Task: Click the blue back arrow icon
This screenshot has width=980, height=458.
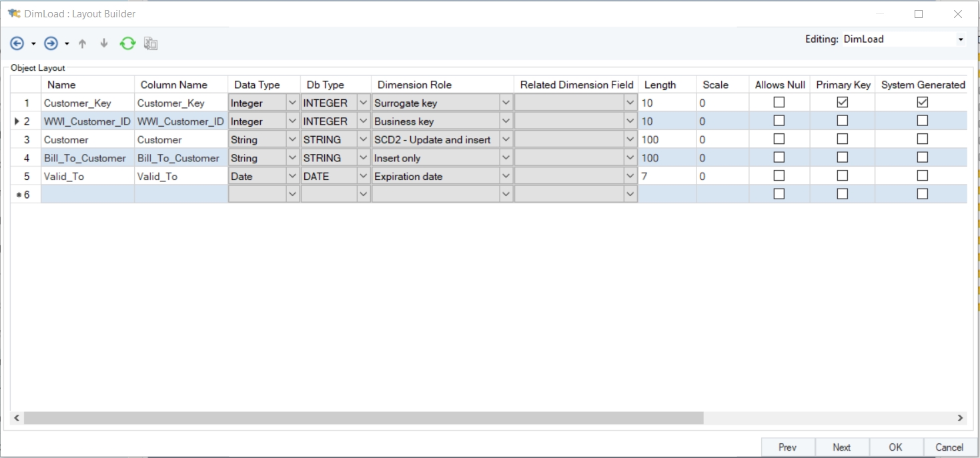Action: (x=17, y=43)
